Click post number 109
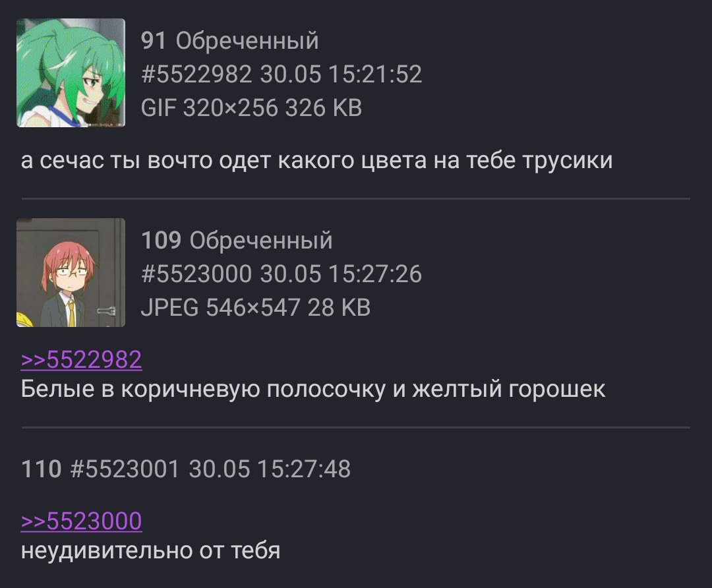 162,240
